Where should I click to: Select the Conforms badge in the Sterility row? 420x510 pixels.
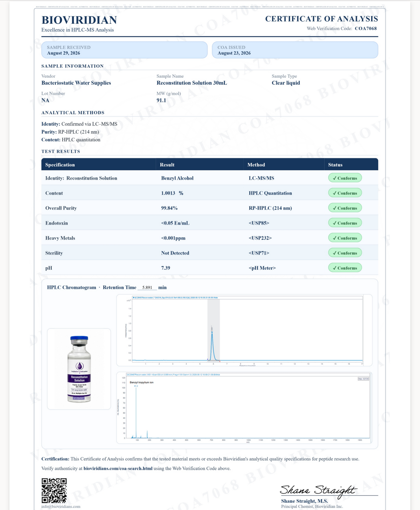point(345,253)
